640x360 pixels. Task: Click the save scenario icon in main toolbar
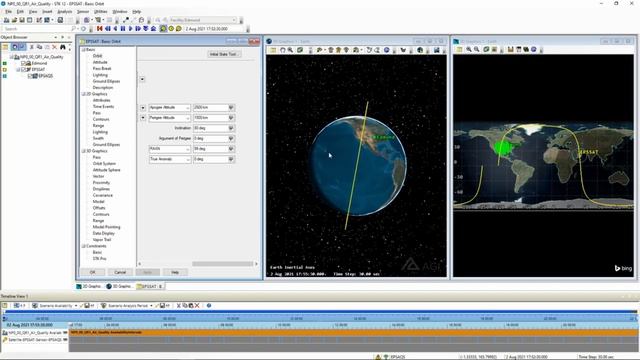[22, 20]
